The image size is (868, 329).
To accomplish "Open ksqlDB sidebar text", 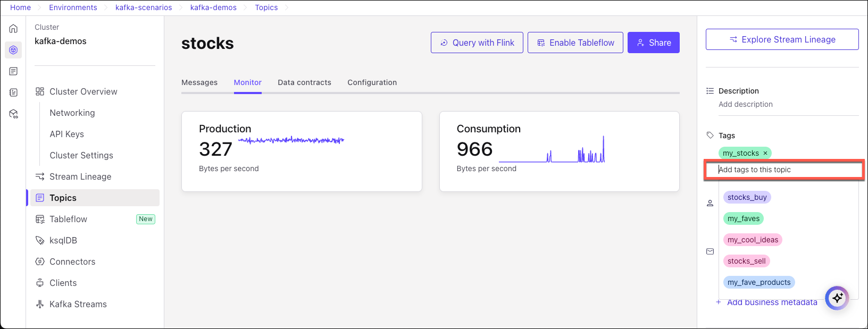I will coord(63,240).
